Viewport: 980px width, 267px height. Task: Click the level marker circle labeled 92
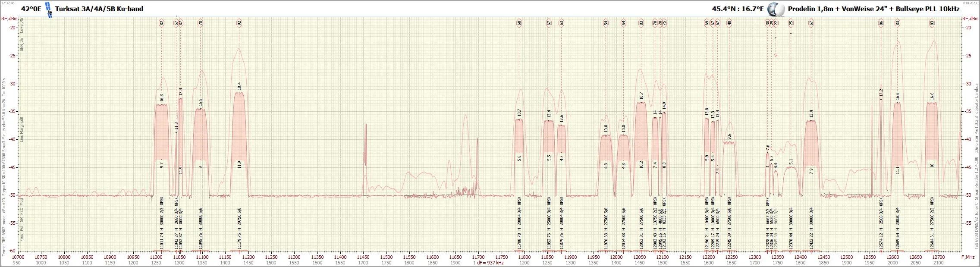coord(239,23)
